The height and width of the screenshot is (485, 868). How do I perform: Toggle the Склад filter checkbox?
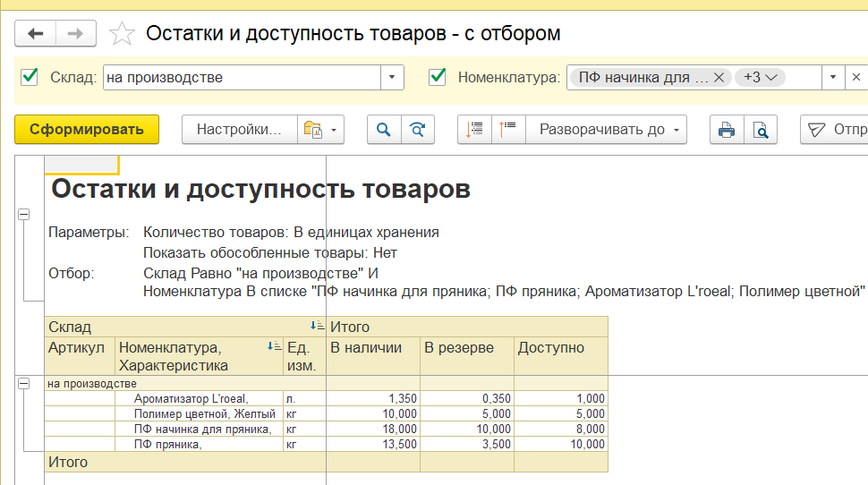coord(30,77)
